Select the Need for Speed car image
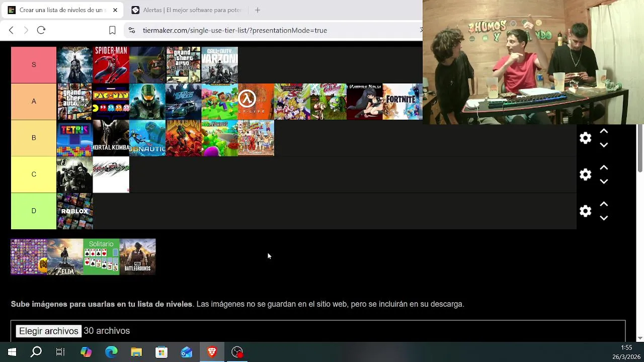The image size is (644, 362). pos(184,102)
